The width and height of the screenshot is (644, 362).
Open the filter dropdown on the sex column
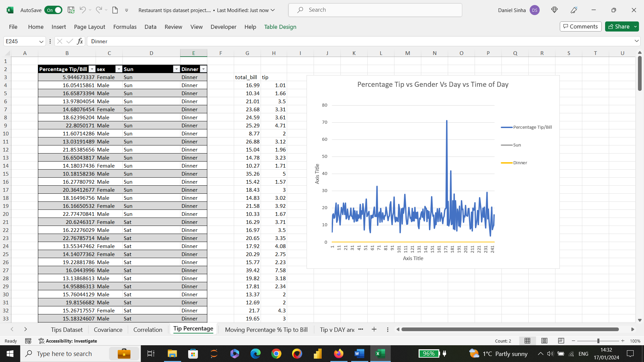(119, 69)
